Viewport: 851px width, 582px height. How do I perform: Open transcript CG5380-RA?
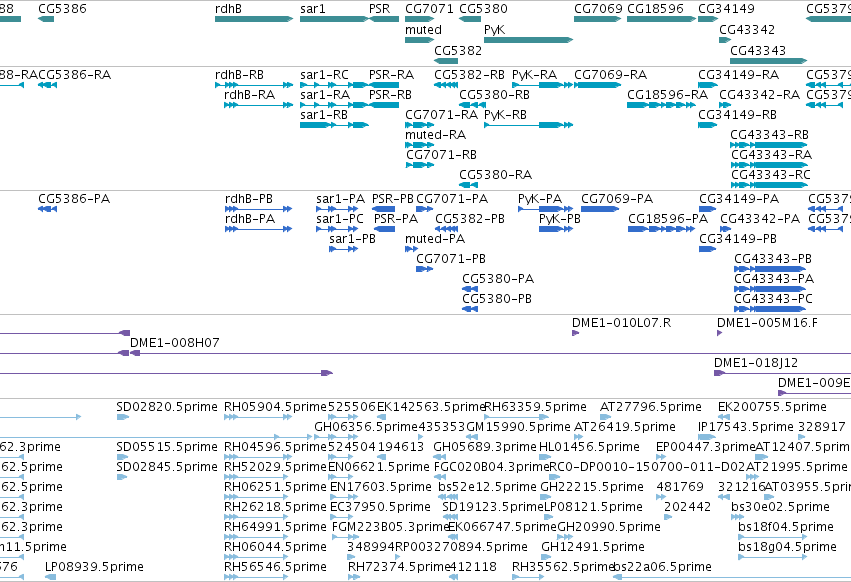pyautogui.click(x=496, y=175)
